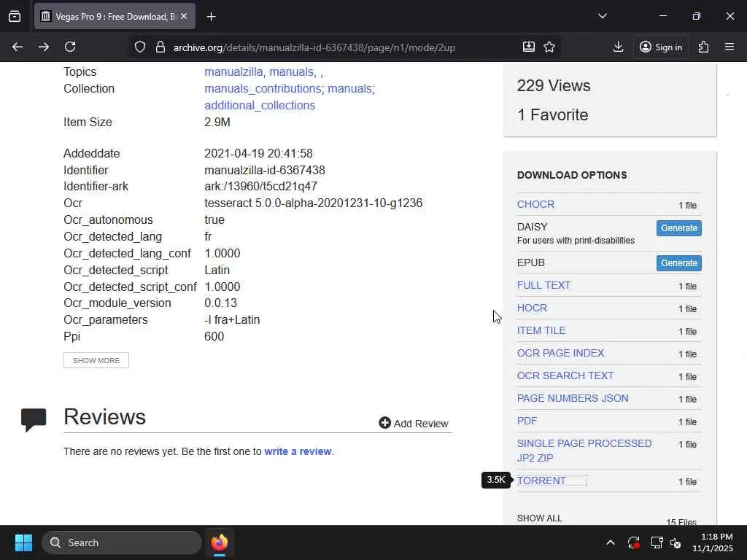The image size is (747, 560).
Task: Download the TORRENT file
Action: click(542, 481)
